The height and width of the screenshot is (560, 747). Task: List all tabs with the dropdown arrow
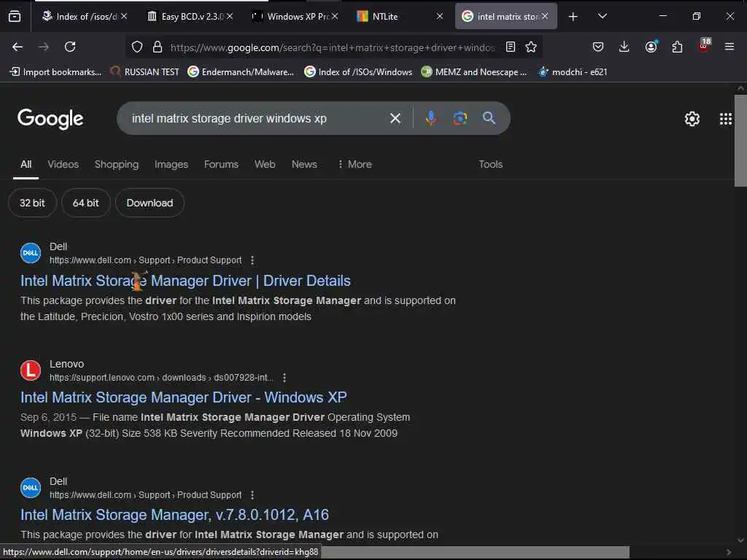(x=602, y=16)
